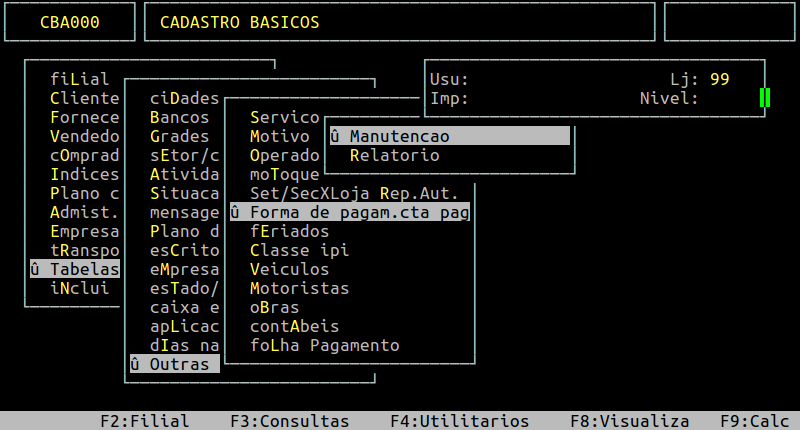Open the oBras menu item
800x430 pixels.
coord(274,308)
